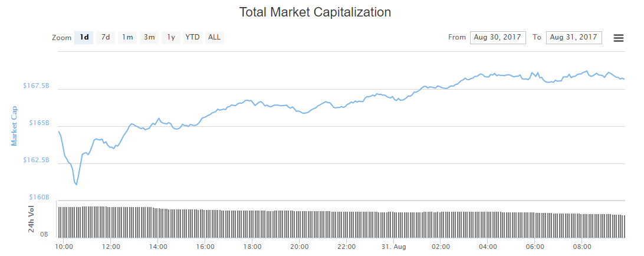644x256 pixels.
Task: Choose the 3m zoom button
Action: point(149,37)
